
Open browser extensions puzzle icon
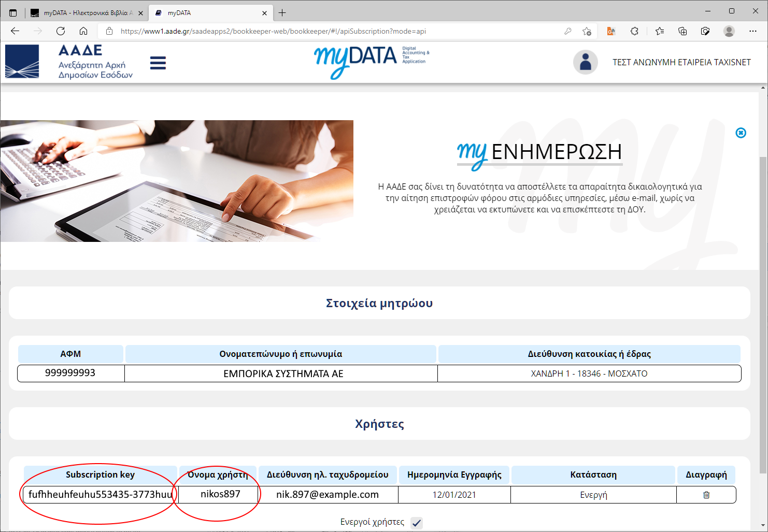click(x=634, y=31)
